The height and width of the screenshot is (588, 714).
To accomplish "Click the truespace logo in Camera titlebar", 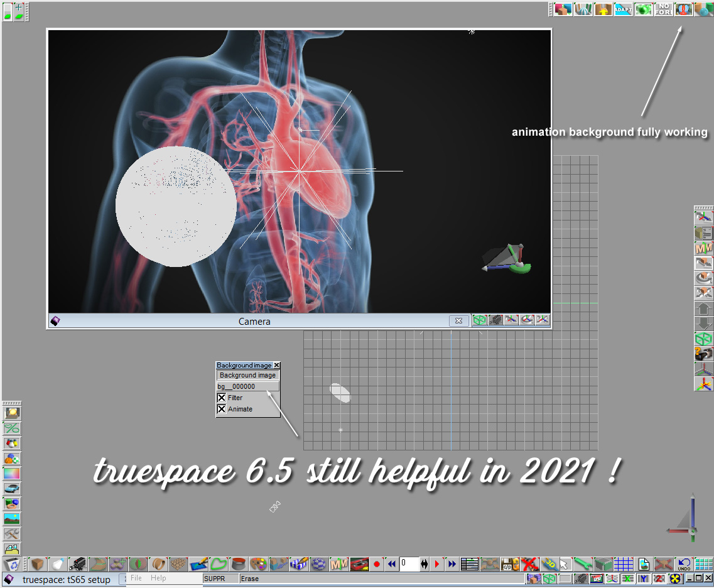I will (x=55, y=321).
